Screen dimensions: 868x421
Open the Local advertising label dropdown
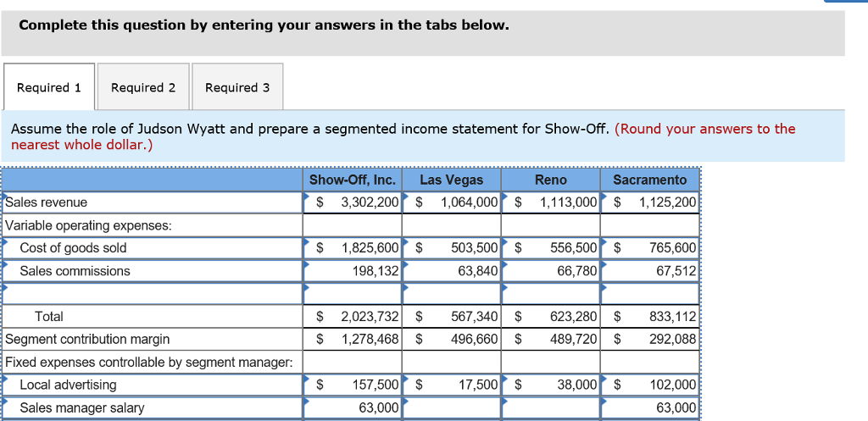153,385
